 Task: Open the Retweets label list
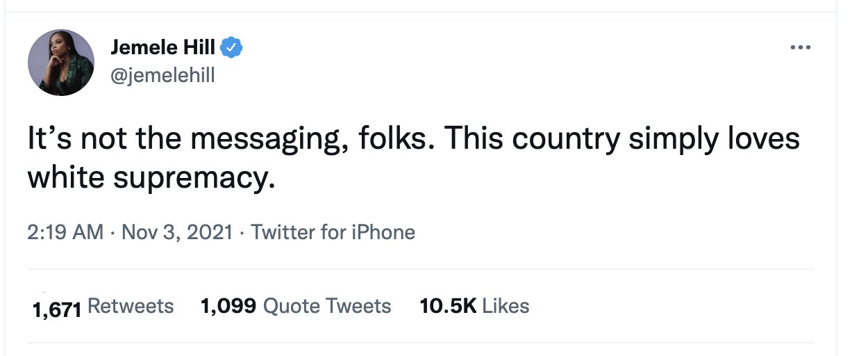[131, 306]
